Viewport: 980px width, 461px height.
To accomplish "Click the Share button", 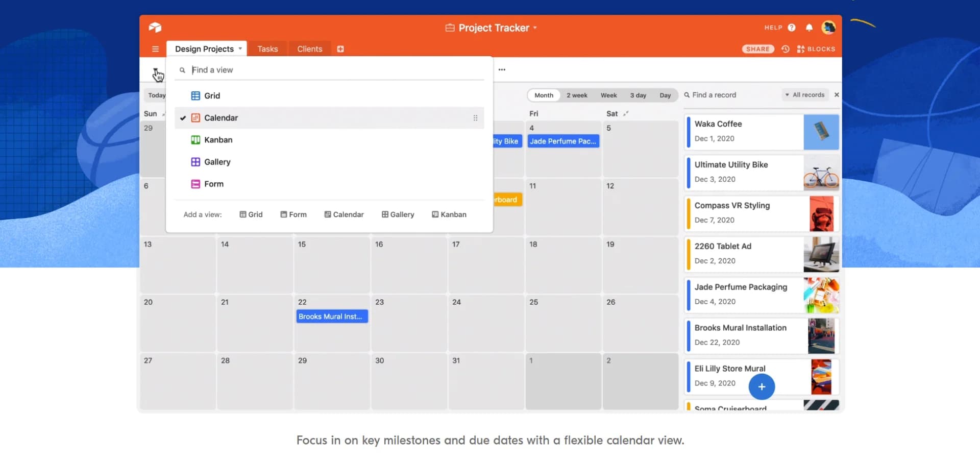I will coord(757,49).
